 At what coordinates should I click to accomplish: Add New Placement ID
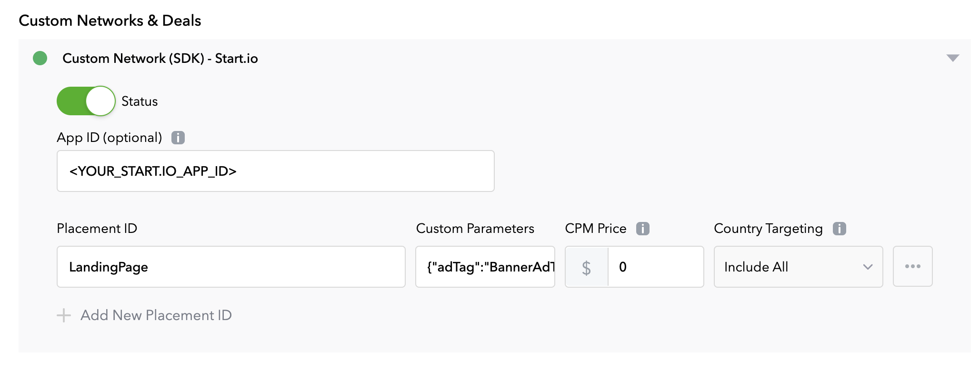tap(144, 315)
